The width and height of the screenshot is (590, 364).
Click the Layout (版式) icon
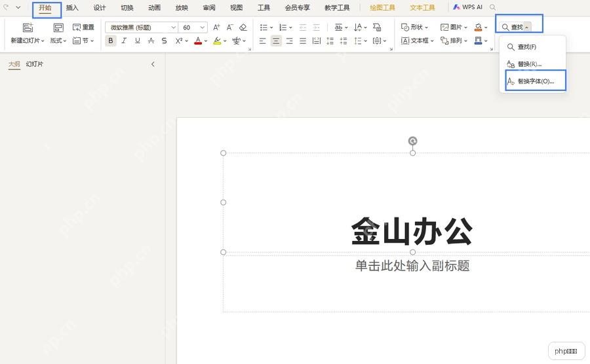tap(58, 27)
